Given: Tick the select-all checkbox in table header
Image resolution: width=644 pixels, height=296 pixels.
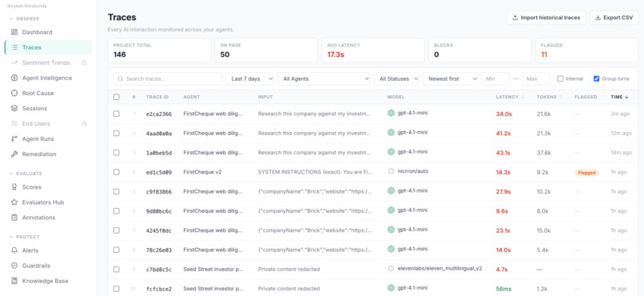Looking at the screenshot, I should pos(117,97).
